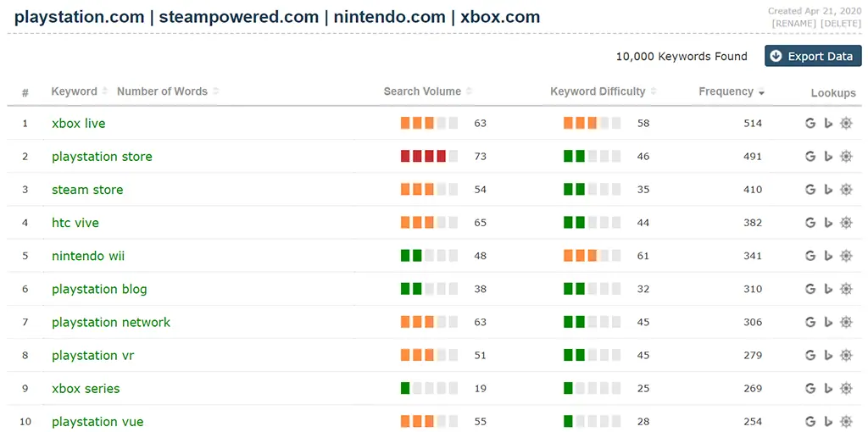Open Google lookup for htc vive
868x432 pixels.
pos(810,223)
